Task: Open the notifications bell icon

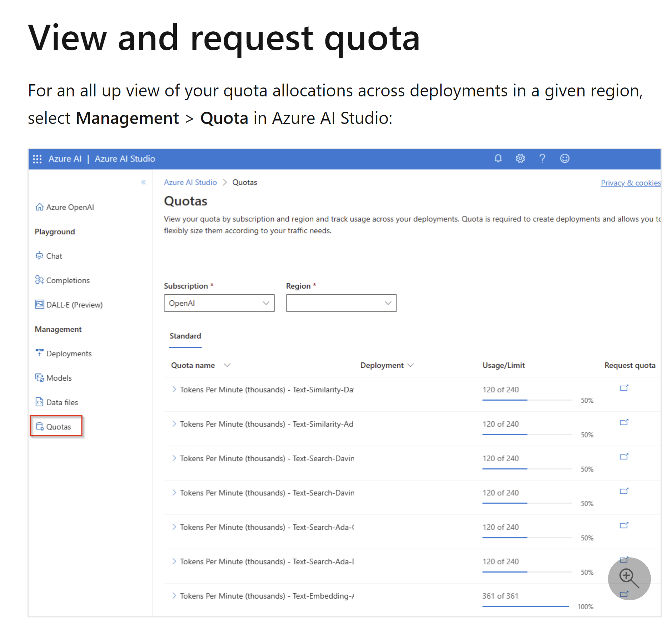Action: click(498, 159)
